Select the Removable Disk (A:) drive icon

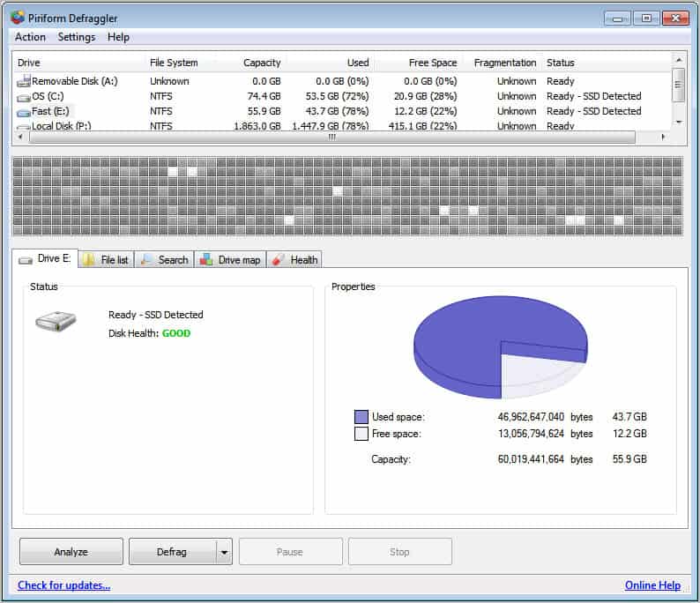pyautogui.click(x=24, y=81)
